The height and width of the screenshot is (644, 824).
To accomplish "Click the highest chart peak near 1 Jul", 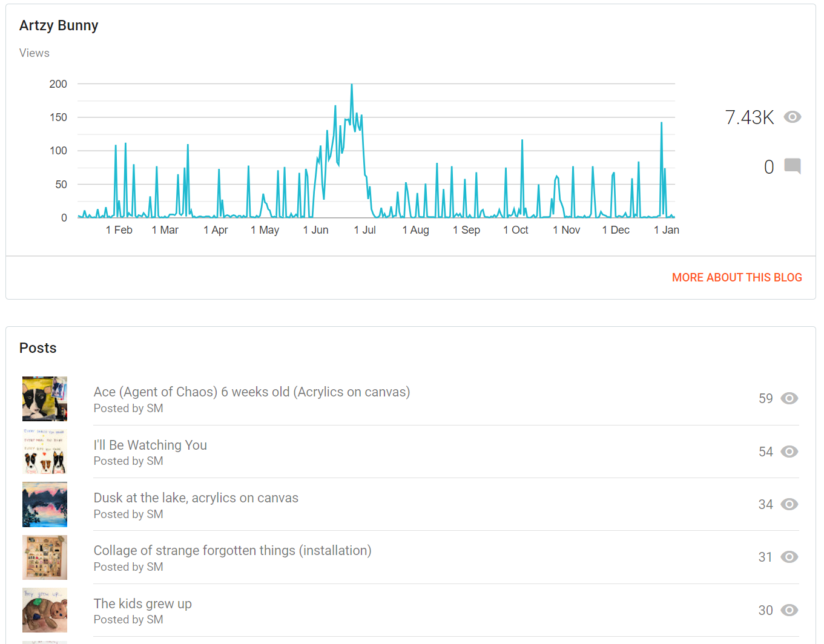I will (x=352, y=85).
